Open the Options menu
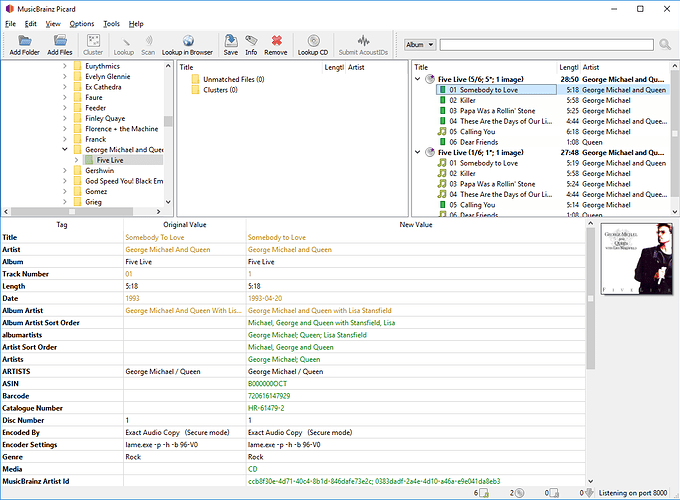Screen dimensions: 680x500 [x=82, y=24]
